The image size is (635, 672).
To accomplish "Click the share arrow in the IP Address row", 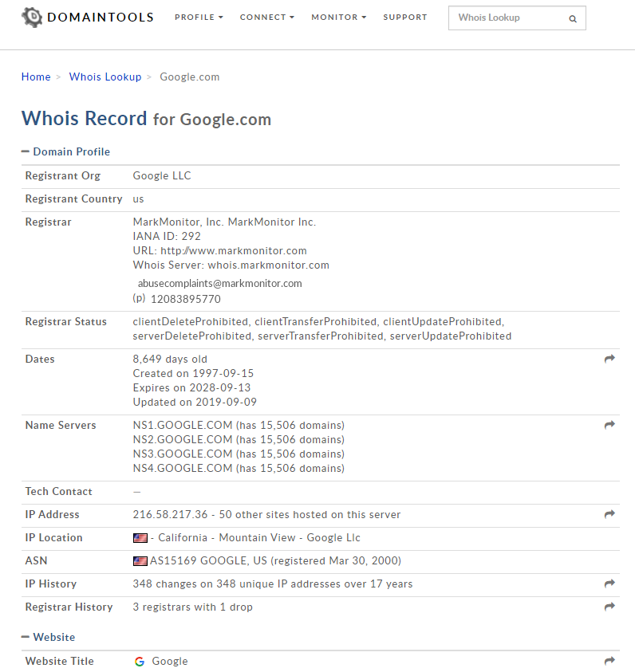I will [x=609, y=514].
